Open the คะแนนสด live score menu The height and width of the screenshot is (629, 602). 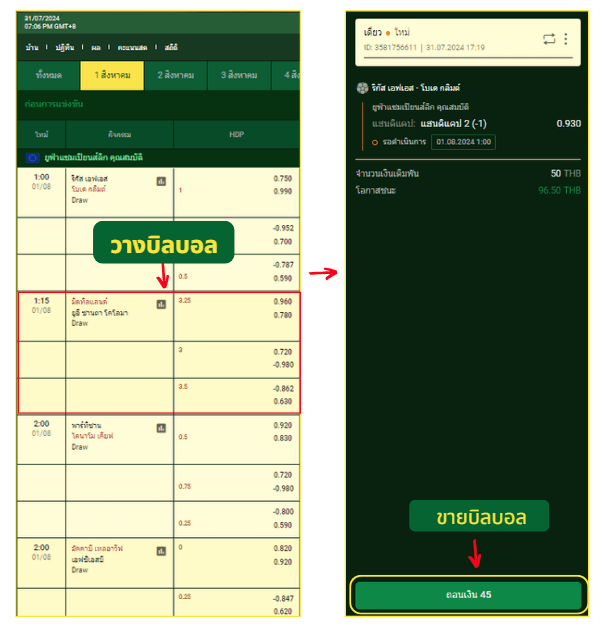(132, 47)
